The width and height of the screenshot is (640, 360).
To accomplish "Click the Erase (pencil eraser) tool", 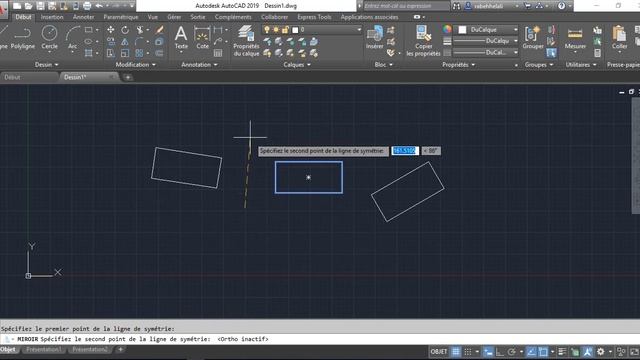I will [x=160, y=30].
